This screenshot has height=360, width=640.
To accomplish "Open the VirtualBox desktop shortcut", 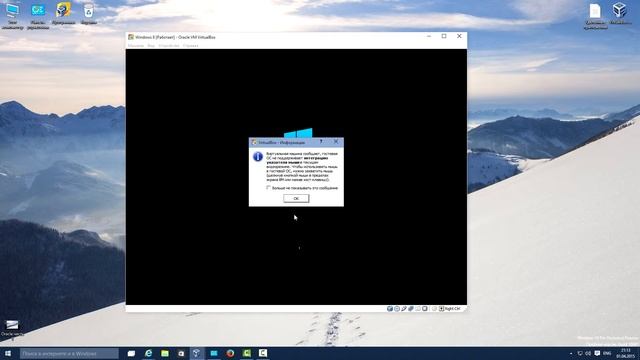I will 620,13.
